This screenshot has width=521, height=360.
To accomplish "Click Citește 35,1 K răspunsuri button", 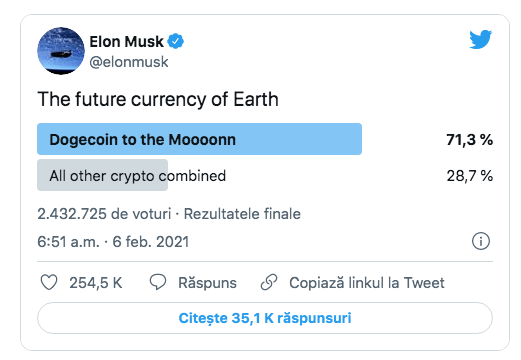I will click(265, 318).
